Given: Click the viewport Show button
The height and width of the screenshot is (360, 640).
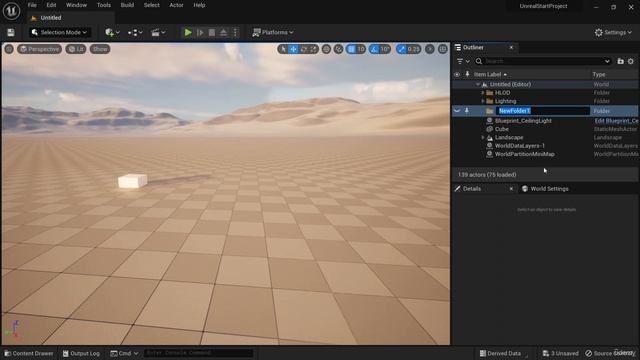Looking at the screenshot, I should pyautogui.click(x=100, y=49).
